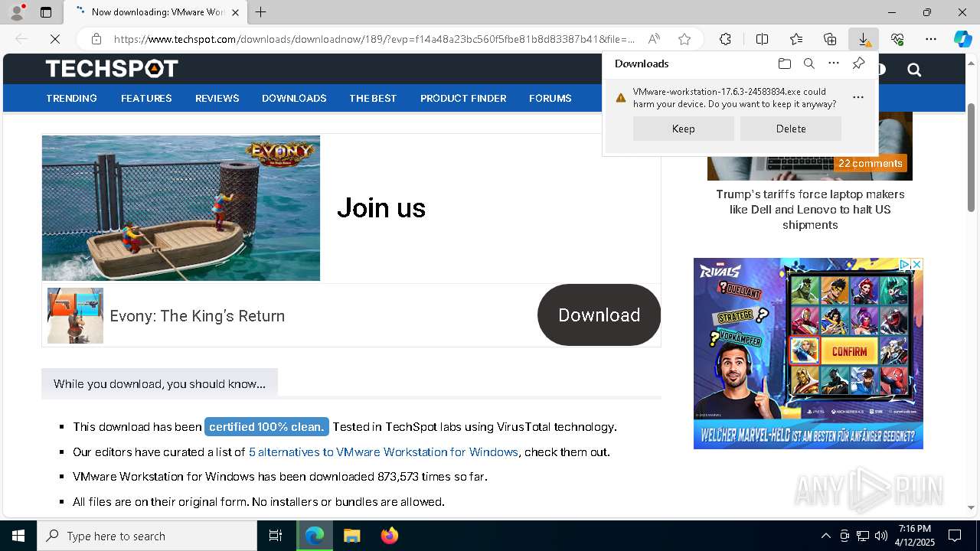Image resolution: width=980 pixels, height=551 pixels.
Task: Open Browser essentials icon
Action: [x=897, y=39]
